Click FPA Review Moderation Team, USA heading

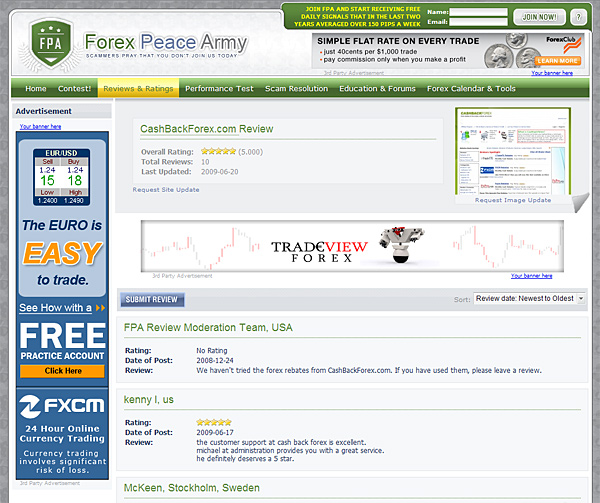(208, 327)
